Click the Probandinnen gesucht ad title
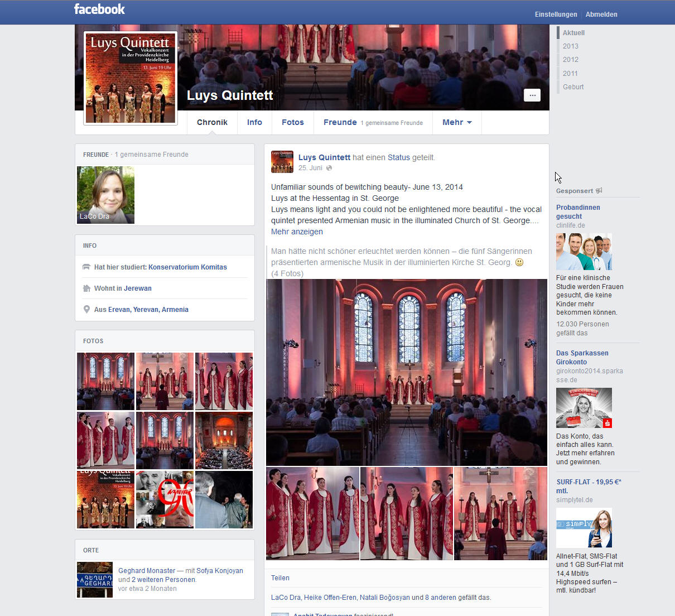 (x=578, y=212)
